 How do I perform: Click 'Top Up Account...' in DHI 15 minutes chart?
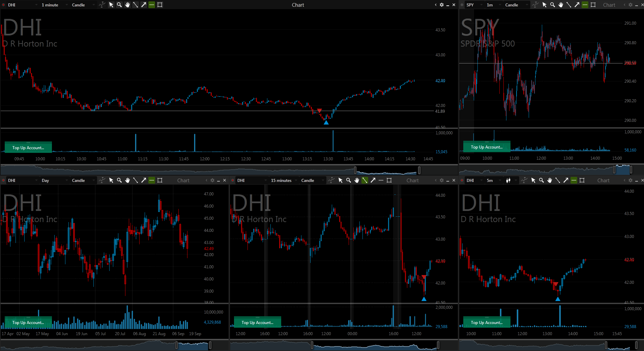click(258, 322)
